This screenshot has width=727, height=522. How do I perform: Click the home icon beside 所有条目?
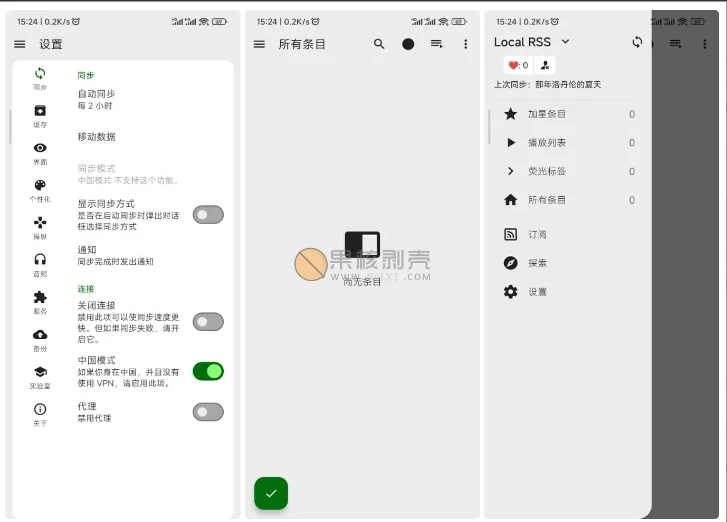pyautogui.click(x=510, y=200)
